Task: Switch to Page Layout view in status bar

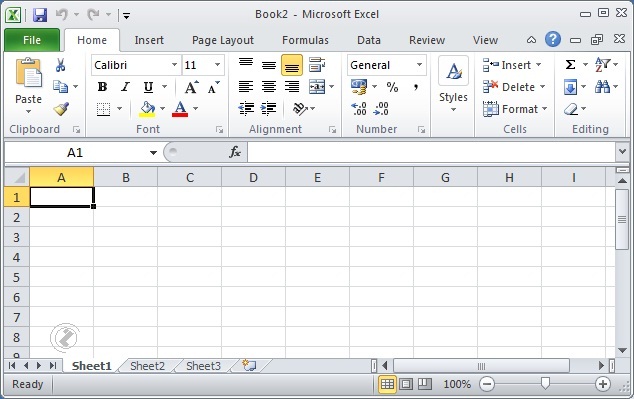Action: (406, 384)
